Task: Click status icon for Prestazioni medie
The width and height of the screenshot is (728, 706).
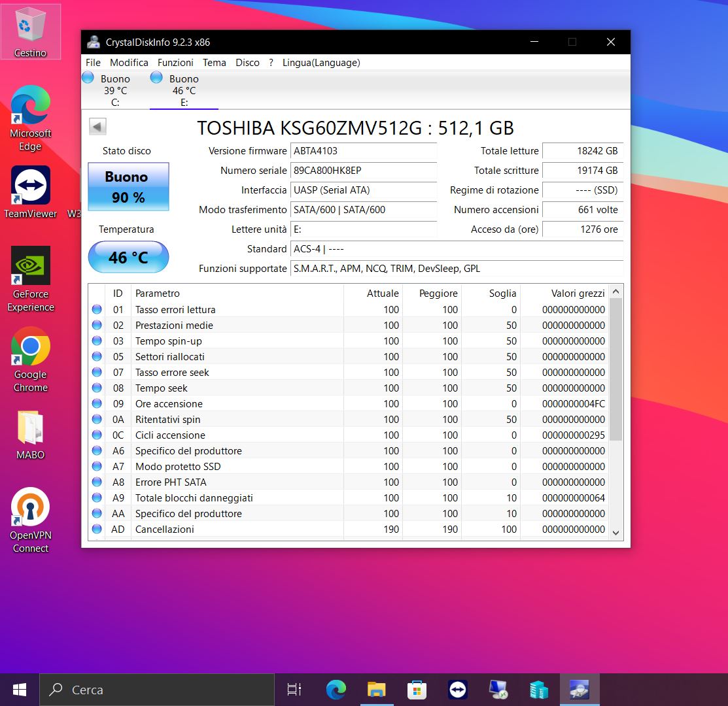Action: pyautogui.click(x=97, y=325)
